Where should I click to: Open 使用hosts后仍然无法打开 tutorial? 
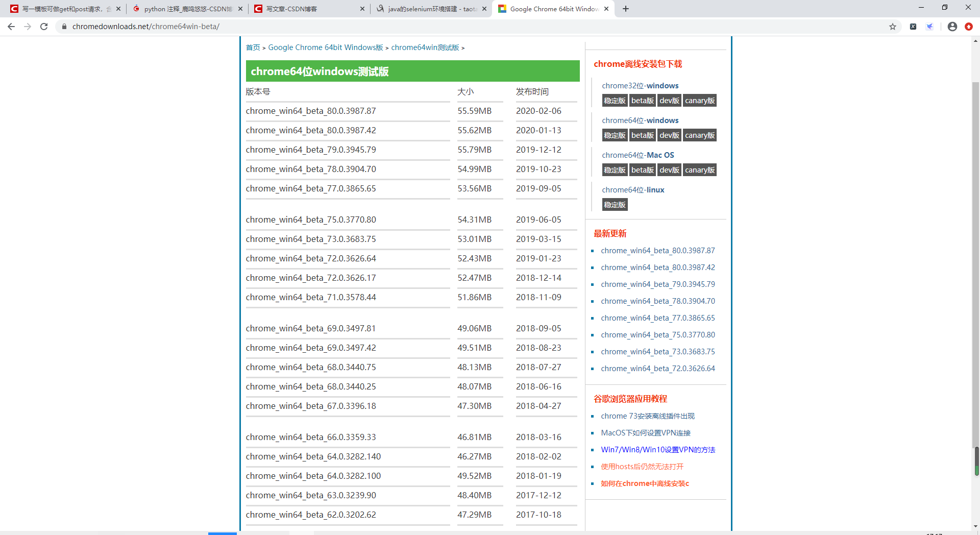(x=642, y=467)
